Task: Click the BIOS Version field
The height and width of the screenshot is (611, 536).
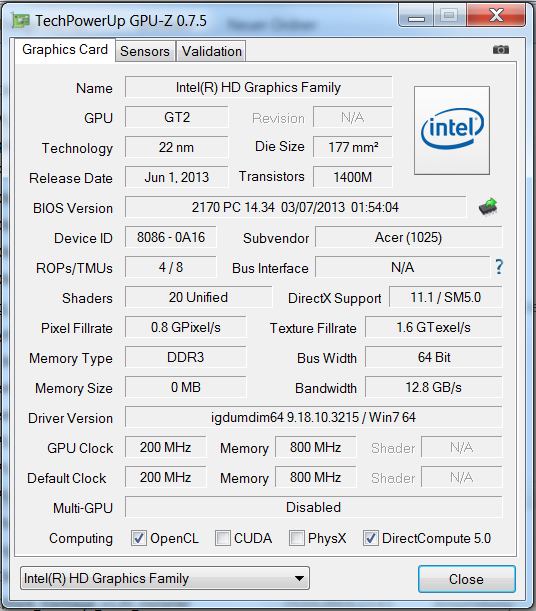Action: click(x=295, y=207)
